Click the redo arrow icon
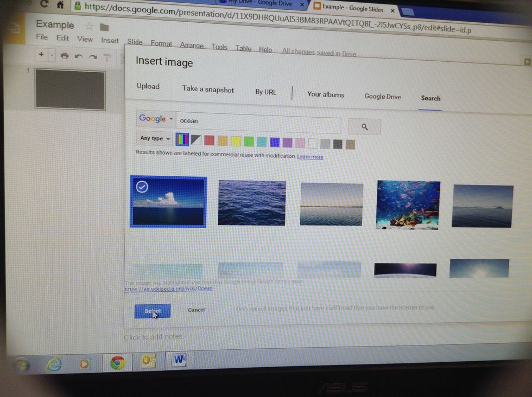Viewport: 532px width, 397px height. point(93,57)
